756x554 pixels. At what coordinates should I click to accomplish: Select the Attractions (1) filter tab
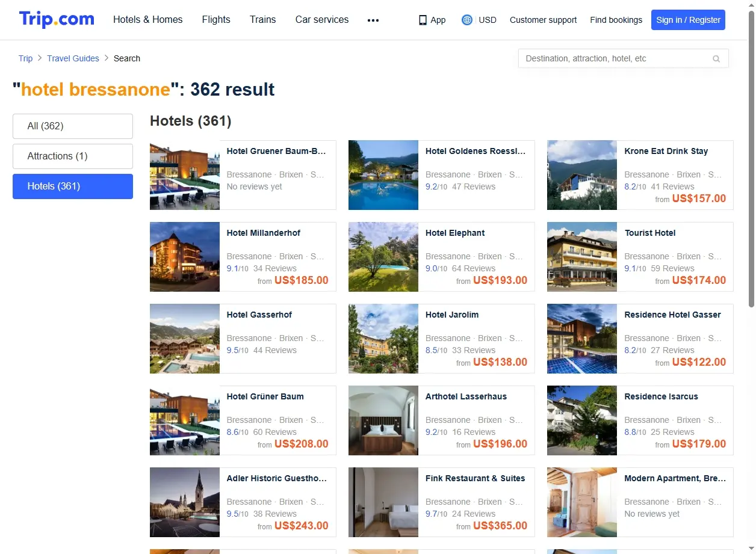[73, 156]
